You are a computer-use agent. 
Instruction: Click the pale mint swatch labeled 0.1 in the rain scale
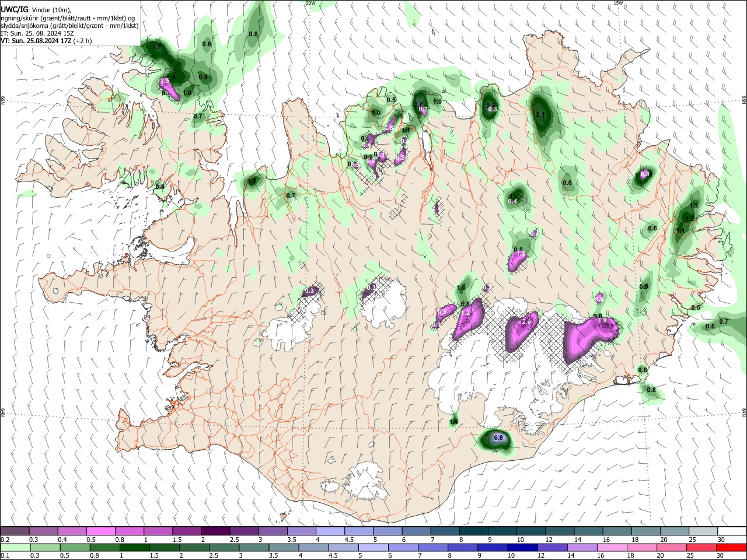click(x=15, y=547)
